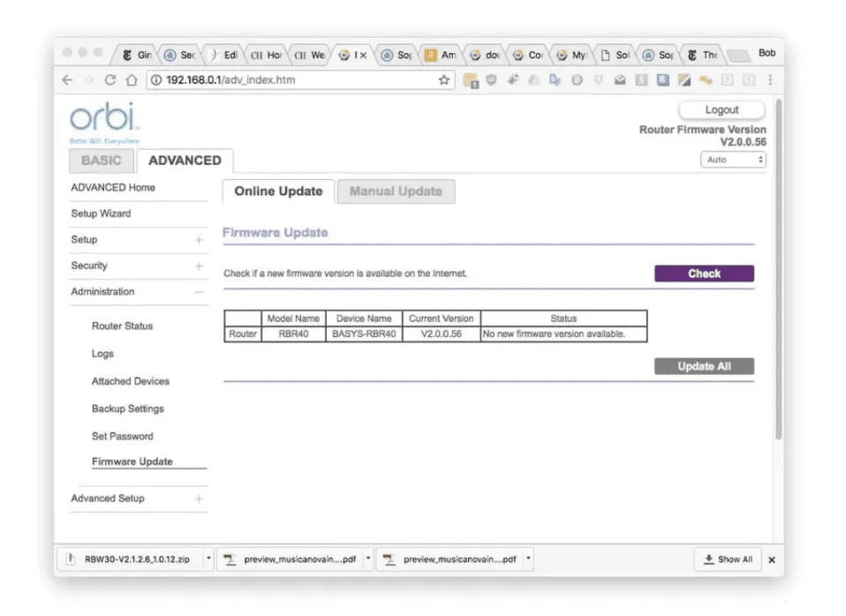The image size is (846, 616).
Task: Click the site info icon in address bar
Action: click(x=155, y=80)
